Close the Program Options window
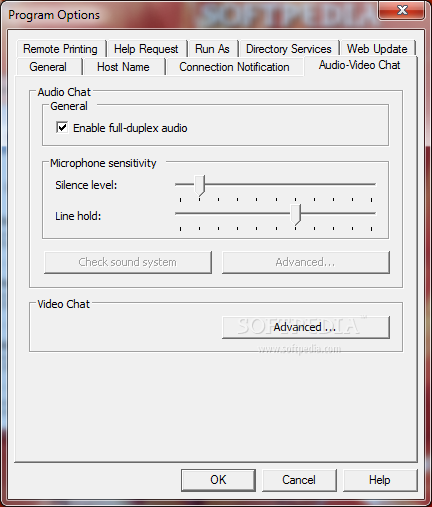 pyautogui.click(x=402, y=10)
